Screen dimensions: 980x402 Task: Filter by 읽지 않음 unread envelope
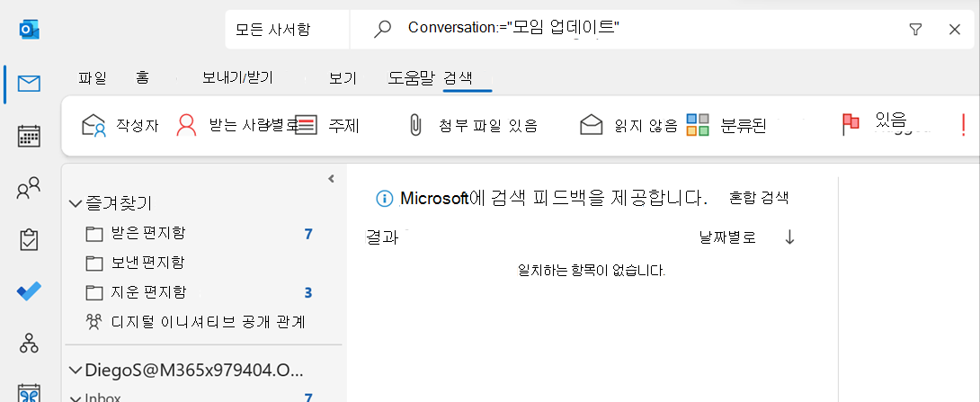coord(628,126)
